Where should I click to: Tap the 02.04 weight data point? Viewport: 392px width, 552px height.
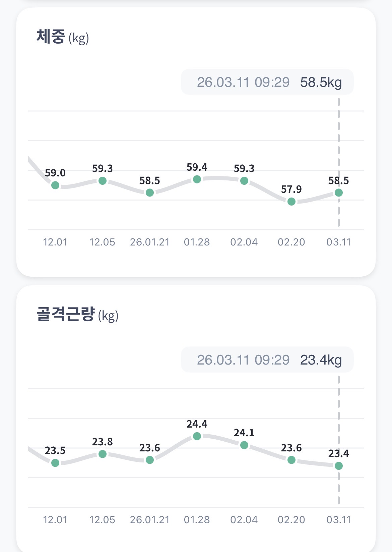(x=244, y=181)
